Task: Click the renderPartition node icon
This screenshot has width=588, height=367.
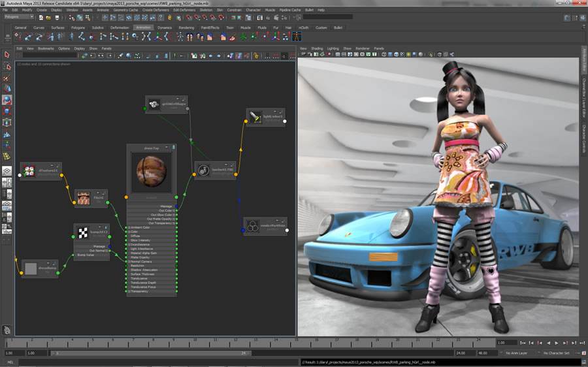Action: tap(253, 226)
